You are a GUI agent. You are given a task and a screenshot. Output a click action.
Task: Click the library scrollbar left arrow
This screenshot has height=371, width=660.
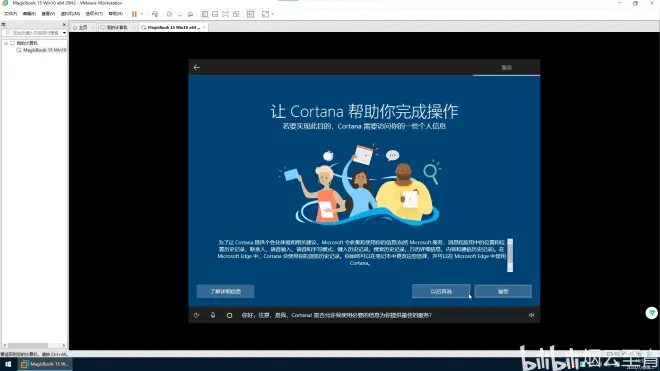5,345
